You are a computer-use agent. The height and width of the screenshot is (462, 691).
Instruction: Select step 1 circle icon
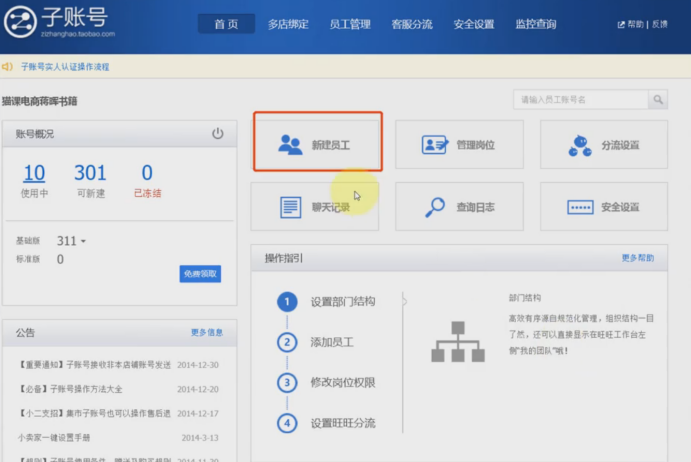[287, 302]
